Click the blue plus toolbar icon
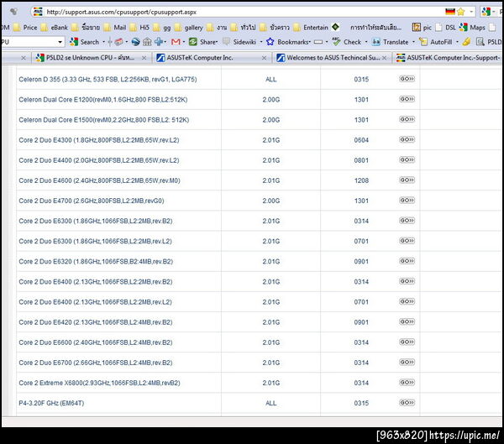The image size is (504, 444). 159,42
